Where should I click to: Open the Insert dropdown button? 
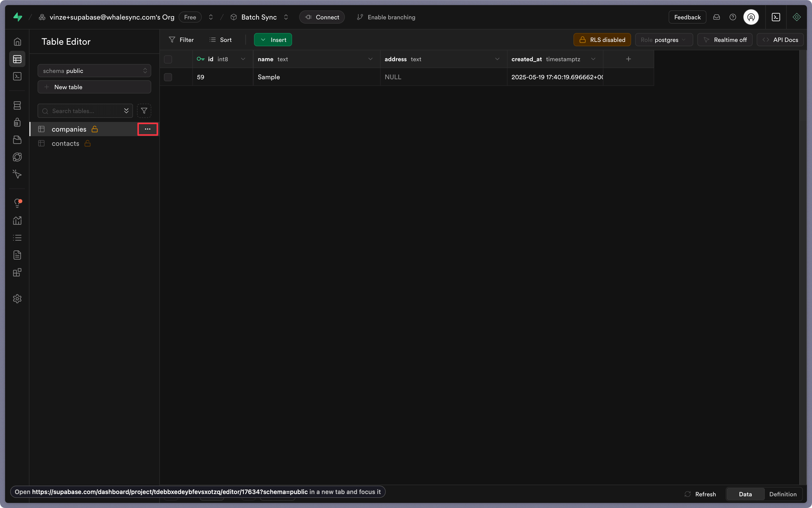273,40
